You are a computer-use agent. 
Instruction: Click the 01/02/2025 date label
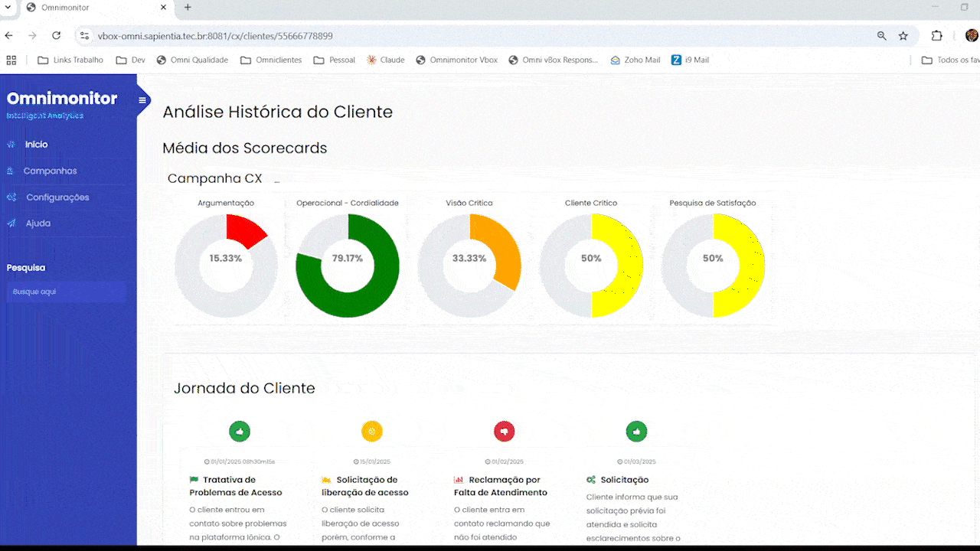point(505,462)
